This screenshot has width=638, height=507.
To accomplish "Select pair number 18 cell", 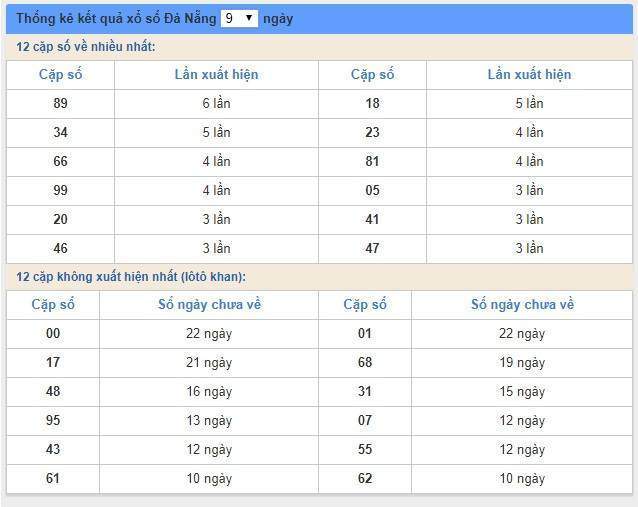I will click(x=372, y=104).
